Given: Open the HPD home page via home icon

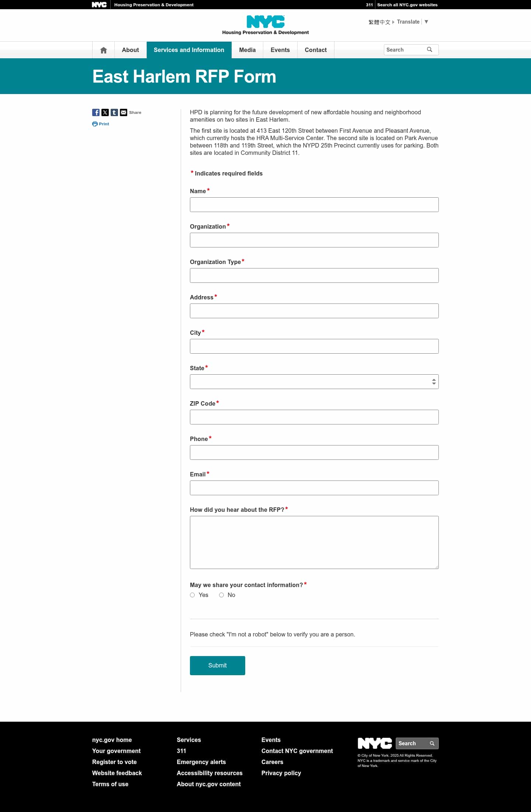Looking at the screenshot, I should tap(103, 50).
